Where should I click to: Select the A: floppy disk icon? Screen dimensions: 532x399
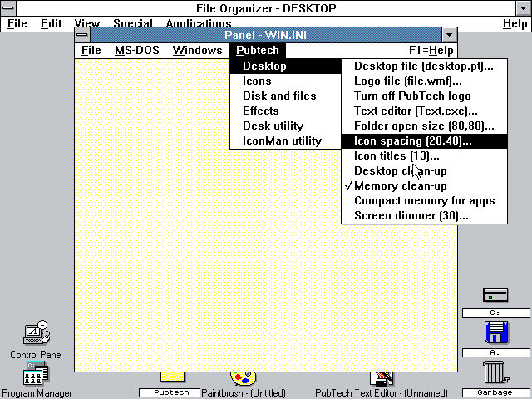coord(496,332)
